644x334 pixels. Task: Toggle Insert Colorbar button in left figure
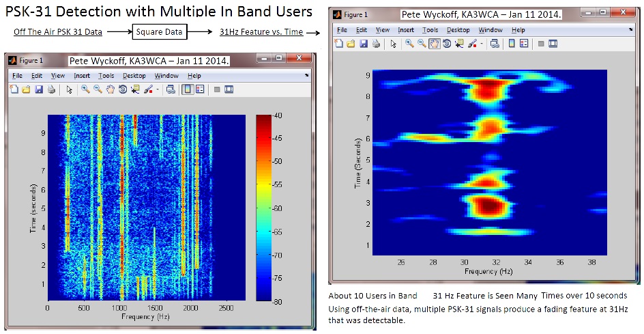pos(187,89)
